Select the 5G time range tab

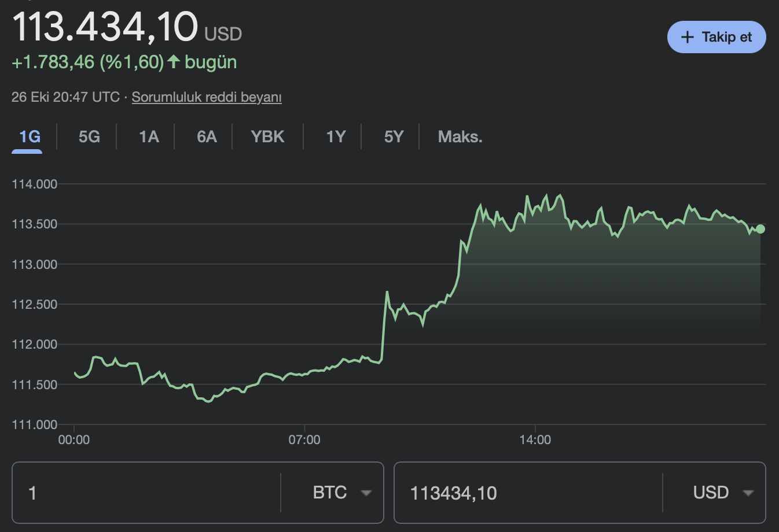89,137
